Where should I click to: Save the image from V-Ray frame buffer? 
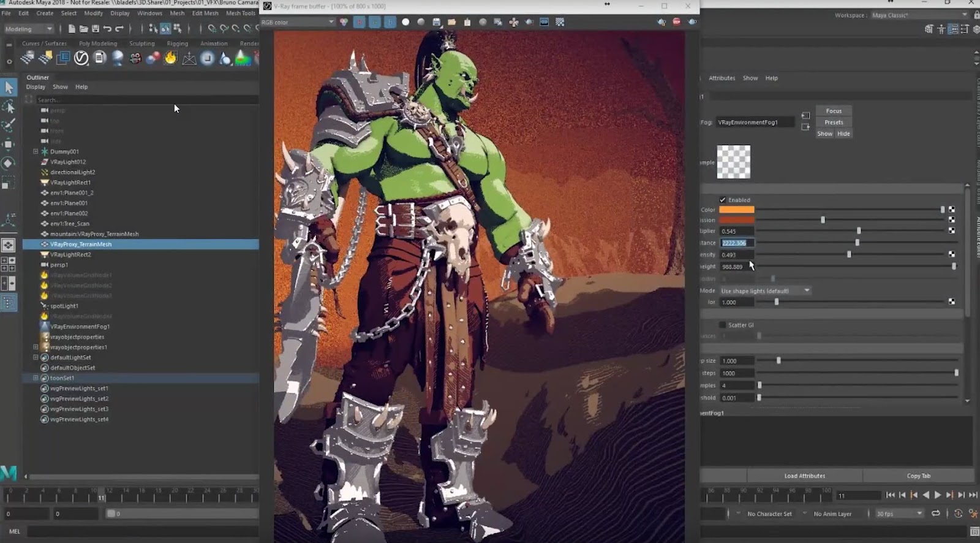[436, 22]
